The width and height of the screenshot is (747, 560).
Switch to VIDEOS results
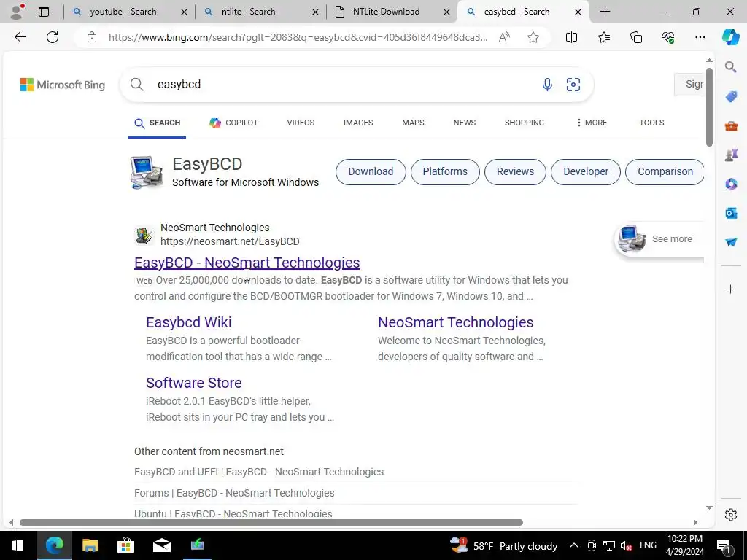pos(301,122)
